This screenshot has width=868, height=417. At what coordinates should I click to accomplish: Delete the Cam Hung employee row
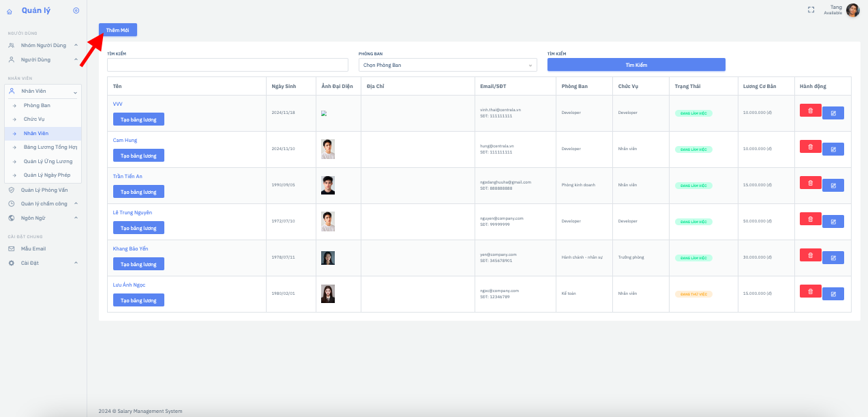click(x=810, y=146)
